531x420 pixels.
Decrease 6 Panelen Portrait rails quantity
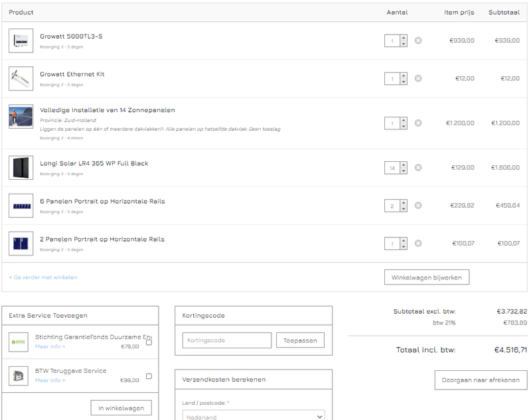click(404, 209)
